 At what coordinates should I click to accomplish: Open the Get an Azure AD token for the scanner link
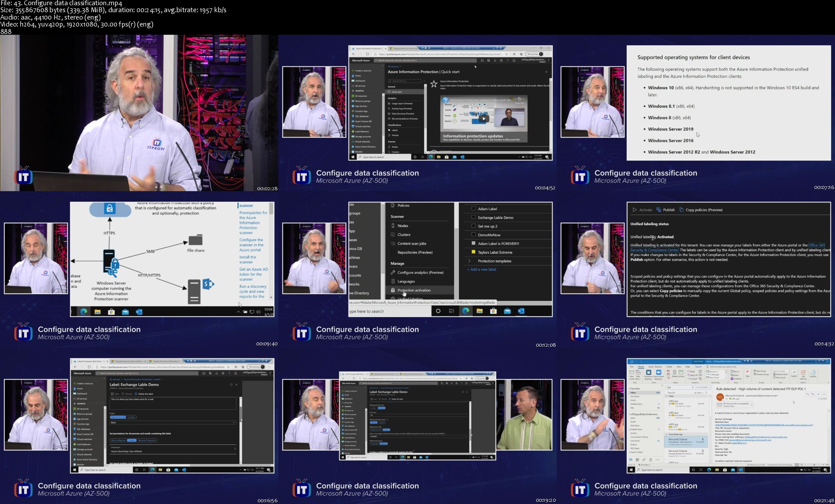coord(254,274)
